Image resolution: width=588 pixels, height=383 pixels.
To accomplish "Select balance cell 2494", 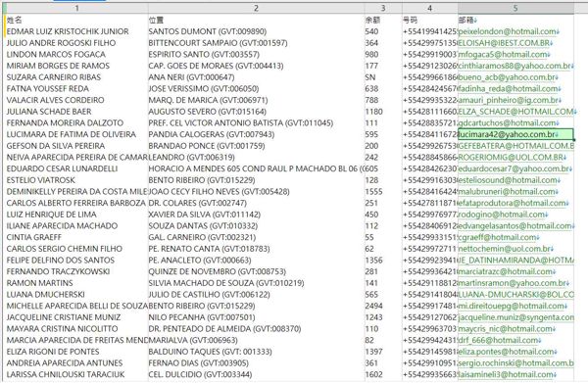I will pos(374,306).
